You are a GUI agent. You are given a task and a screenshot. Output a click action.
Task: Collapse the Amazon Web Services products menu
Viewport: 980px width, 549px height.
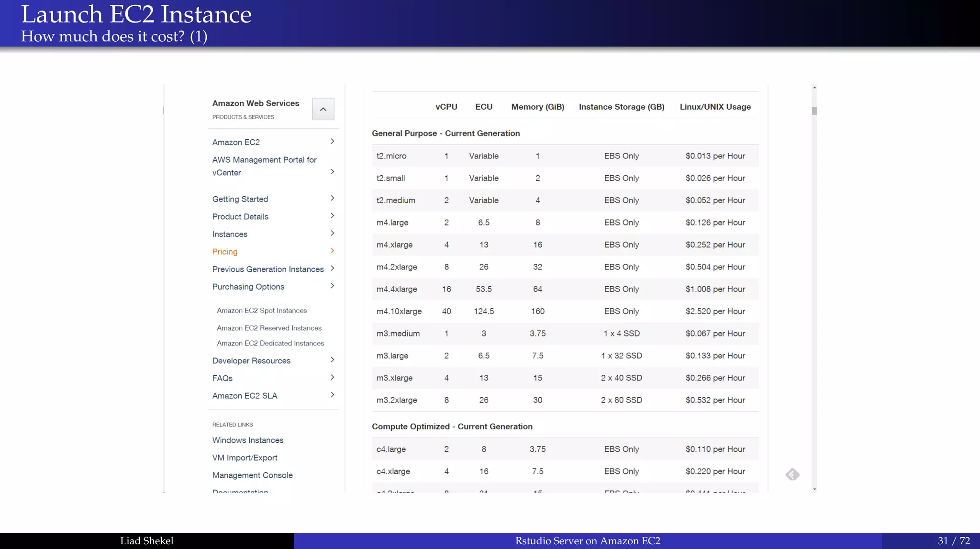coord(323,109)
